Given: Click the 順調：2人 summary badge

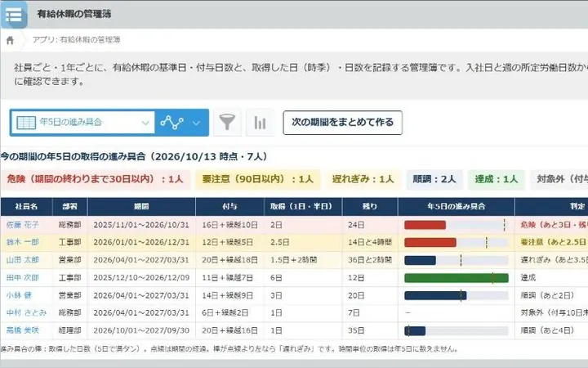Looking at the screenshot, I should (434, 179).
